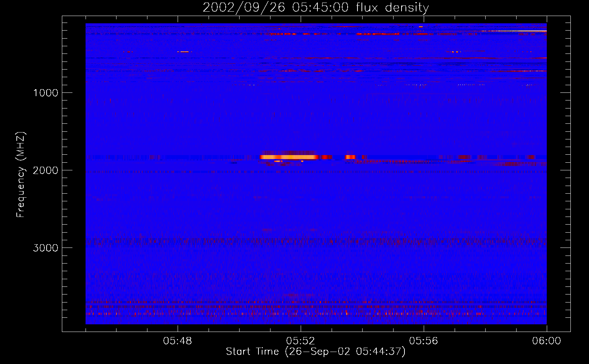Screen dimensions: 589x364
Task: Click the 1000 frequency tick label
Action: (x=46, y=93)
